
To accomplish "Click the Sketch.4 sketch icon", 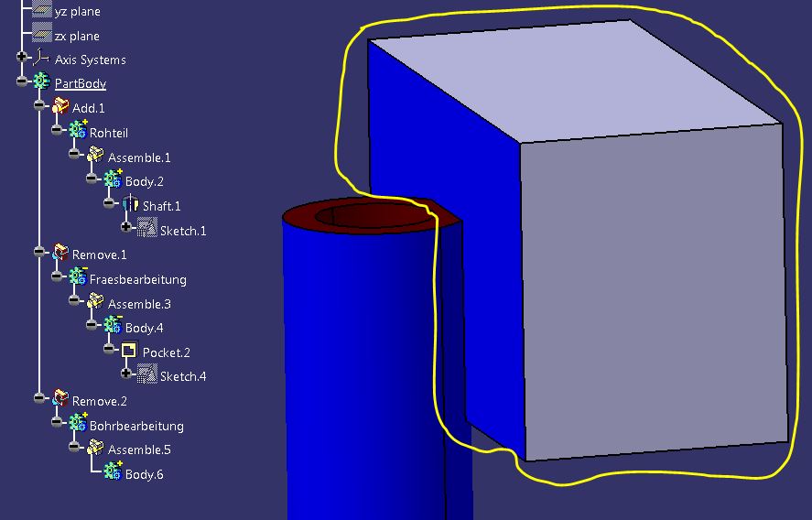I will [147, 374].
